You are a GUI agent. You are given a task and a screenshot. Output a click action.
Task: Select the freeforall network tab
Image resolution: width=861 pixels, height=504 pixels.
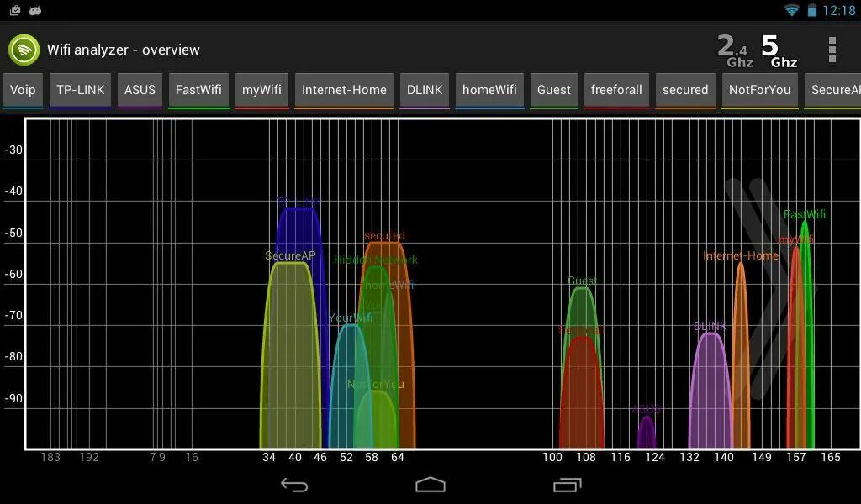(x=616, y=89)
